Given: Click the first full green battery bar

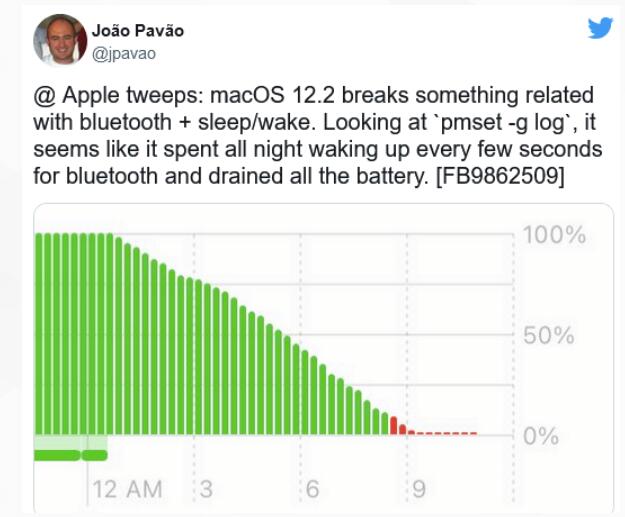Looking at the screenshot, I should tap(39, 334).
